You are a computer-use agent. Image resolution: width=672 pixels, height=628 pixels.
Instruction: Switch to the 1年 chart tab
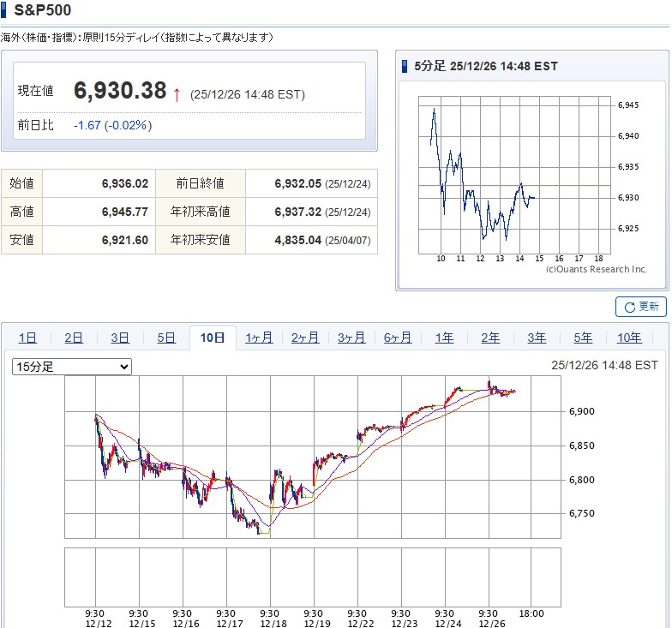[444, 338]
